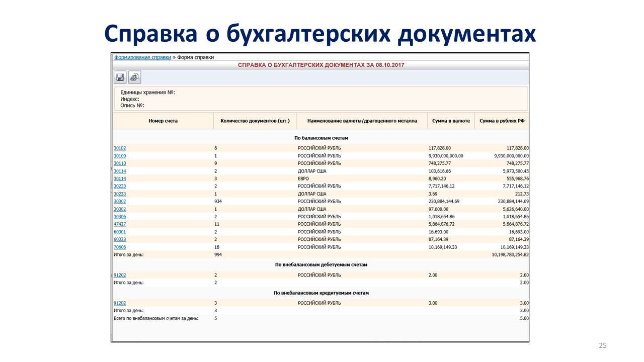Open account 30233 in РОССИЙСКИЙ РУБЛЬ row
644x362 pixels.
pos(120,186)
